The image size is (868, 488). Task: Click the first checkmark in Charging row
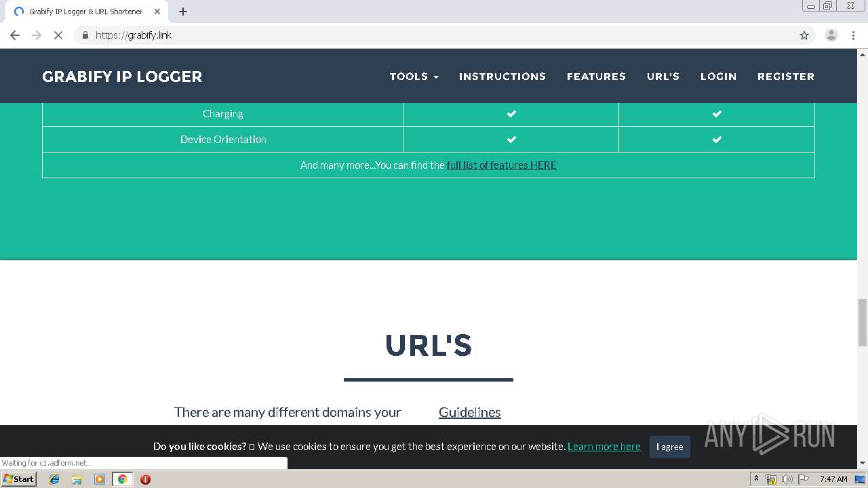(511, 114)
